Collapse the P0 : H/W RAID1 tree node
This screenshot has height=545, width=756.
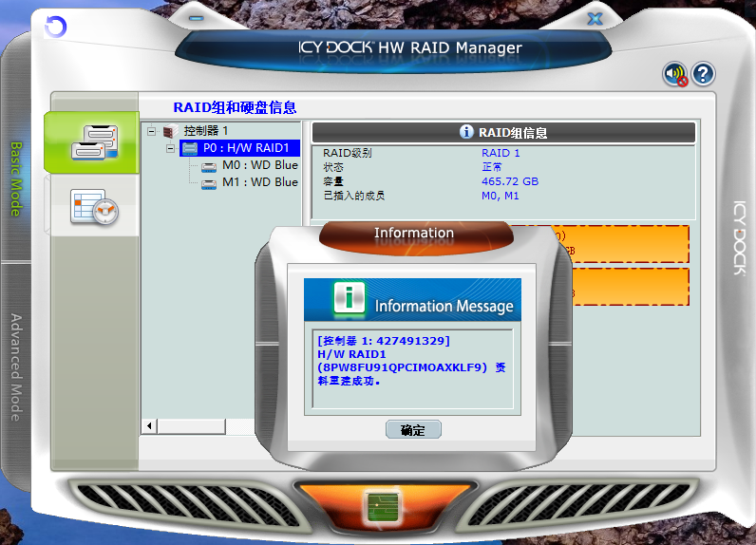pos(171,148)
